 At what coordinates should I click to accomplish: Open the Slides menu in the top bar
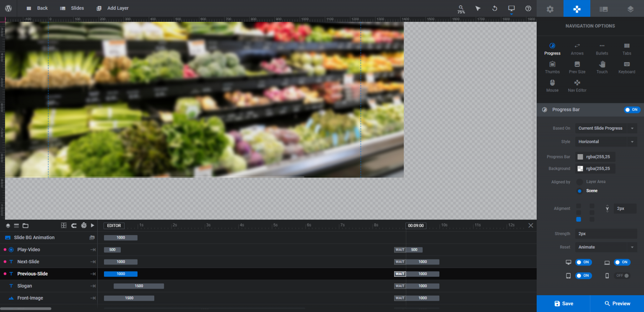72,8
